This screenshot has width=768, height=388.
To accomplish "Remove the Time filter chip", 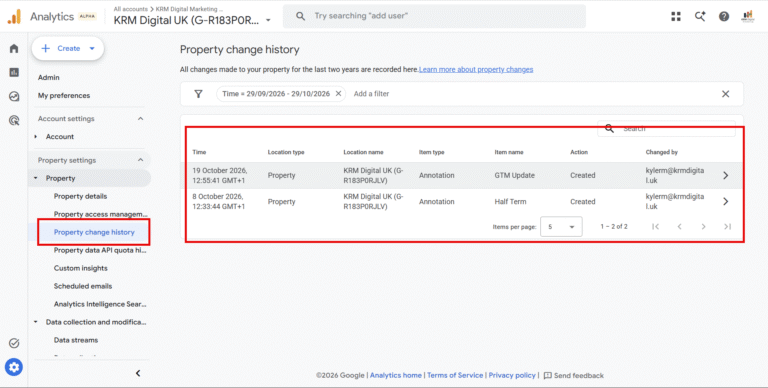I will 338,94.
